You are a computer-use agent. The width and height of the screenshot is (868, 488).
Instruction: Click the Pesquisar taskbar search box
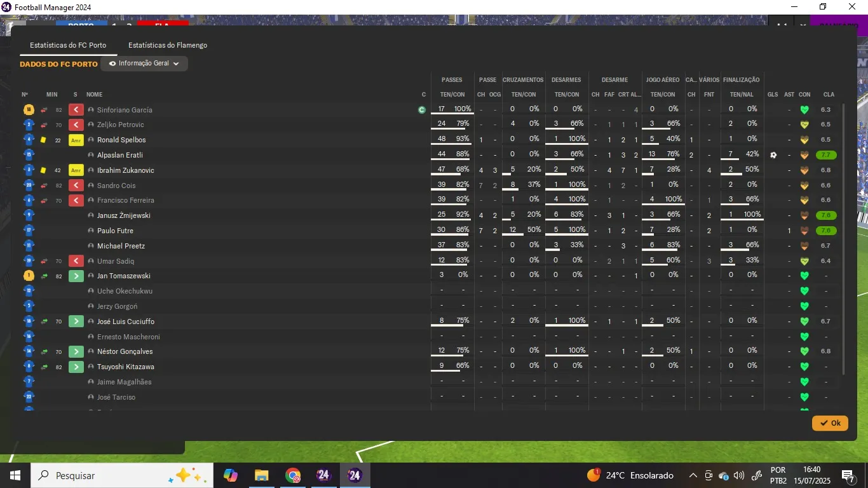click(121, 475)
